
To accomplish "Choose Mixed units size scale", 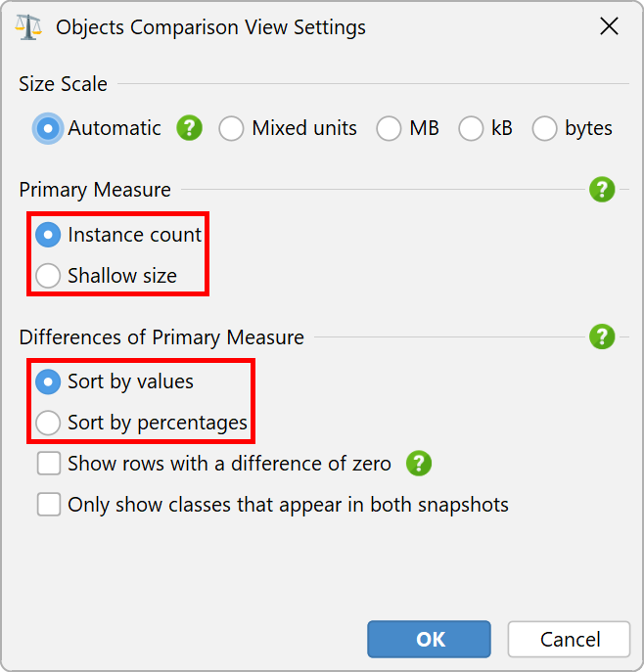I will point(288,128).
